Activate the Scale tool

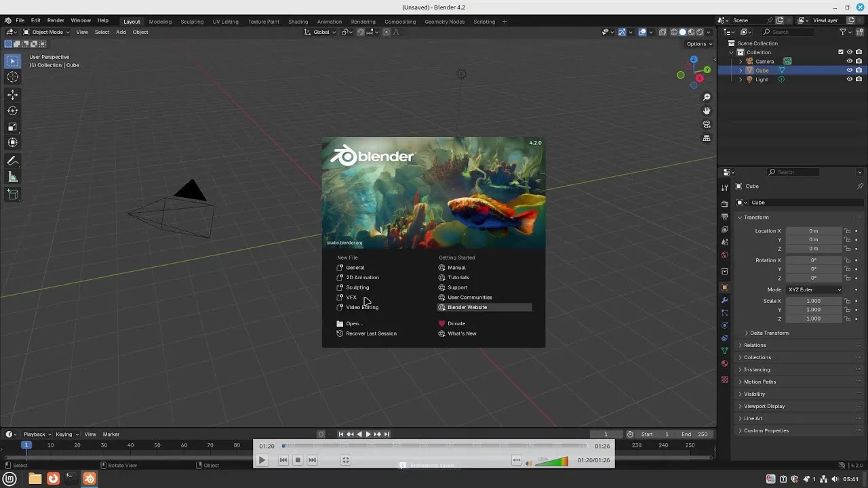pyautogui.click(x=12, y=127)
